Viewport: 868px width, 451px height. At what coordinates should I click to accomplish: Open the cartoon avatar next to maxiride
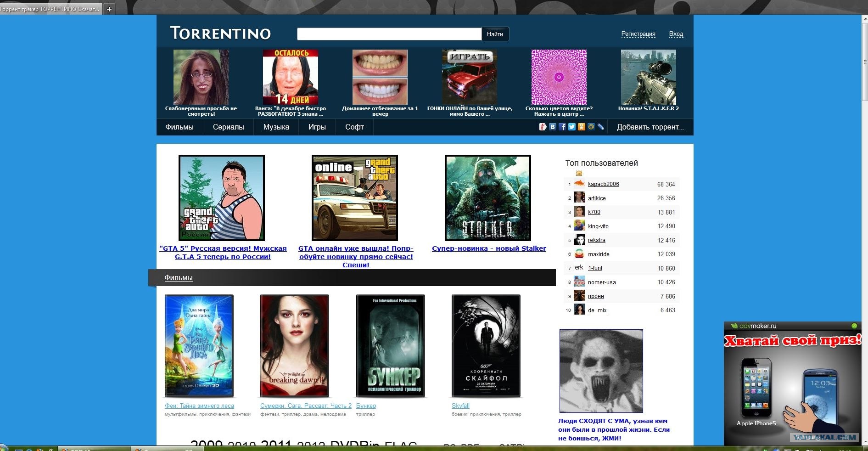tap(579, 254)
